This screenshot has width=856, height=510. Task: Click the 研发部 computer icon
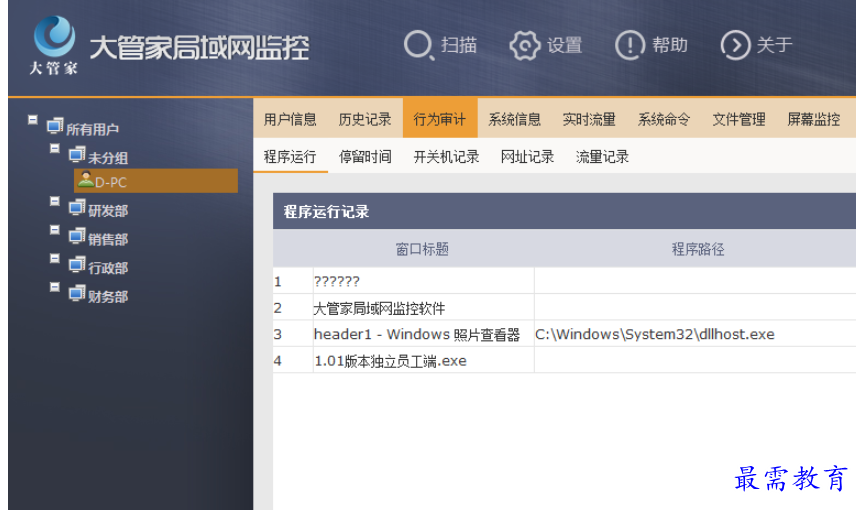77,207
